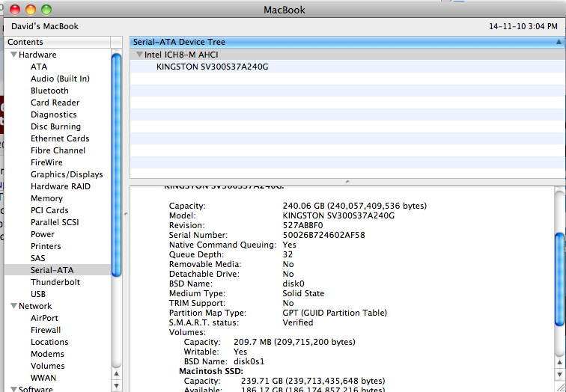566x392 pixels.
Task: Open Memory information
Action: pyautogui.click(x=46, y=198)
